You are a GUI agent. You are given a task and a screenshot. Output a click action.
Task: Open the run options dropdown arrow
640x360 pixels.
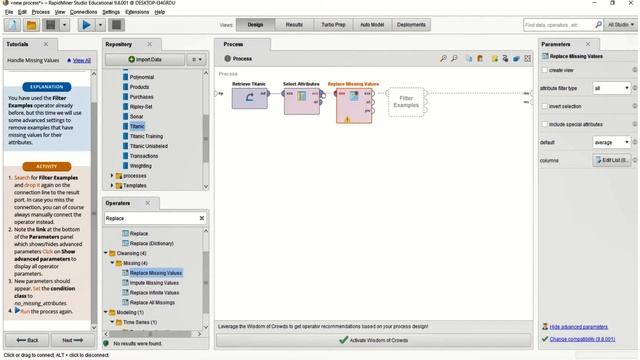pos(100,25)
